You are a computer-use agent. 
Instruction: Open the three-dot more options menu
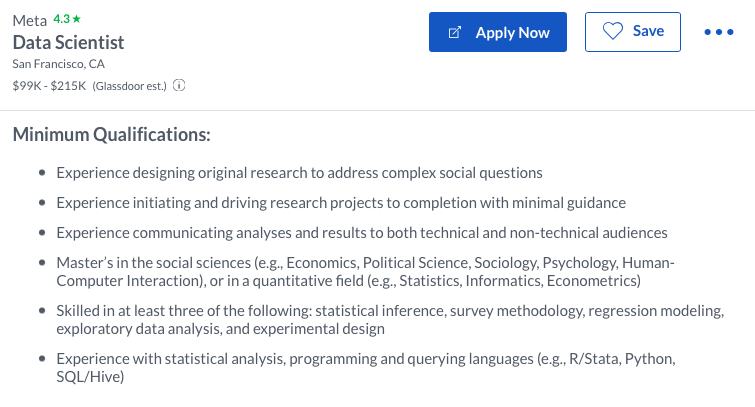click(x=719, y=32)
